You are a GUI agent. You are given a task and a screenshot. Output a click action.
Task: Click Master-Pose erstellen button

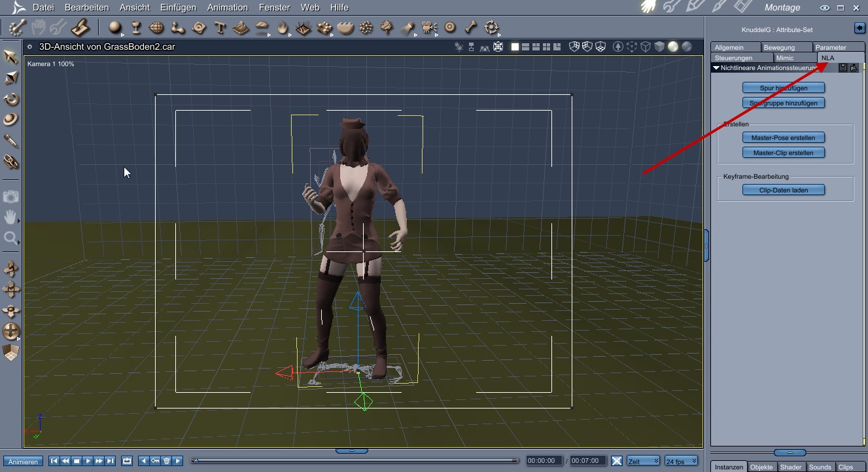point(783,137)
